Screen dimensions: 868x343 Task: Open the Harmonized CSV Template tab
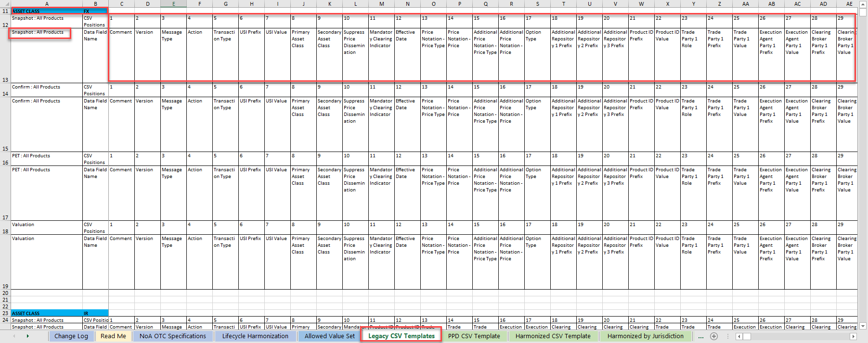pyautogui.click(x=553, y=336)
